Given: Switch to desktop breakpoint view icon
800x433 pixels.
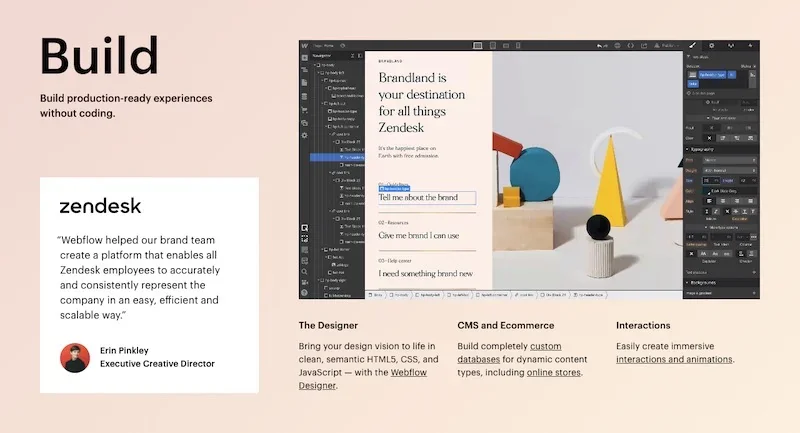Looking at the screenshot, I should point(478,46).
